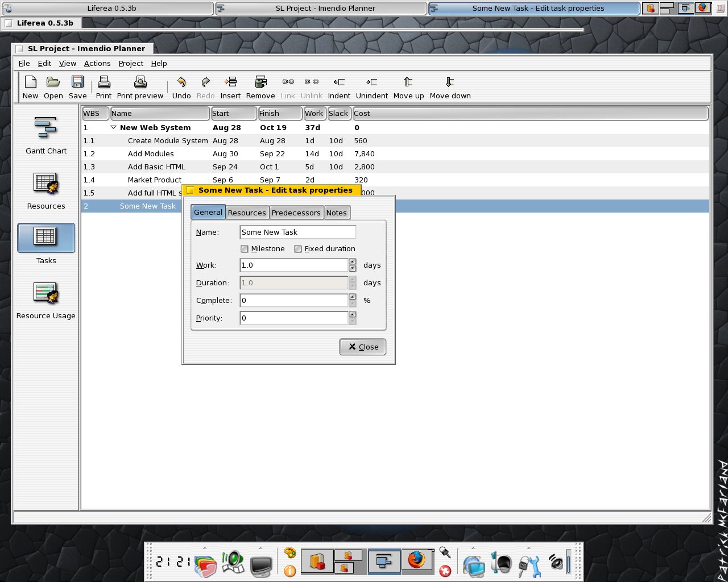Screen dimensions: 728x582
Task: Toggle the Fixed duration checkbox
Action: click(x=298, y=249)
